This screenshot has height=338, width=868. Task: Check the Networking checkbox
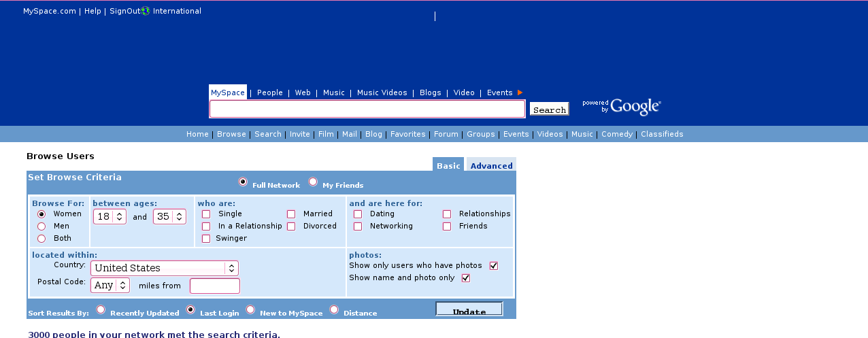pos(358,226)
